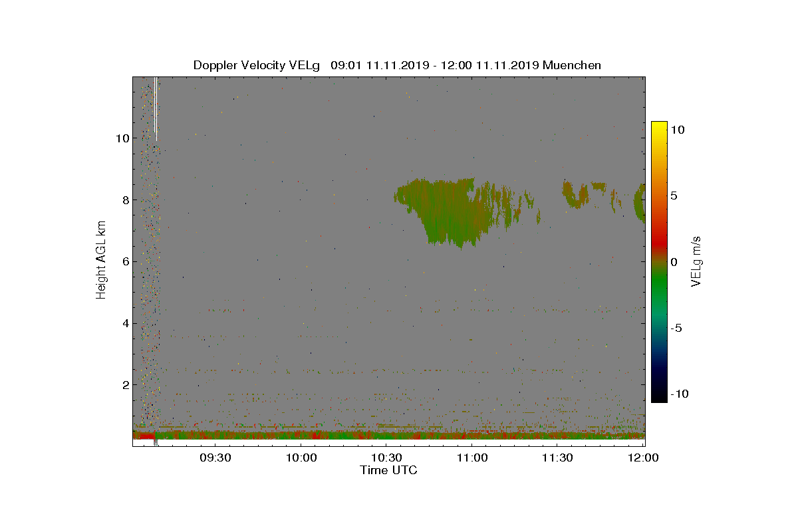Click the plot title Doppler Velocity VELg
The image size is (798, 532).
click(257, 65)
